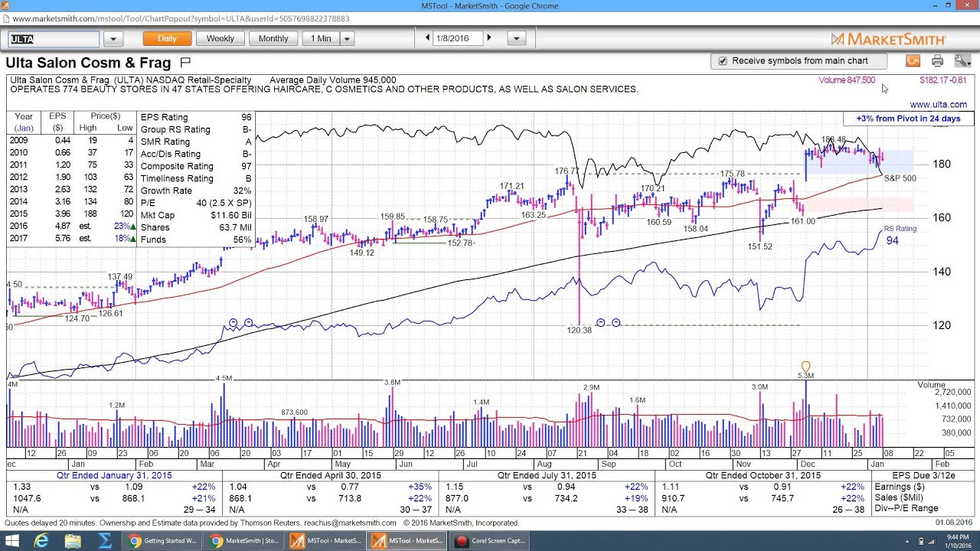This screenshot has width=980, height=551.
Task: Click the 'Qtr Ended January 31, 2015' header
Action: click(114, 475)
